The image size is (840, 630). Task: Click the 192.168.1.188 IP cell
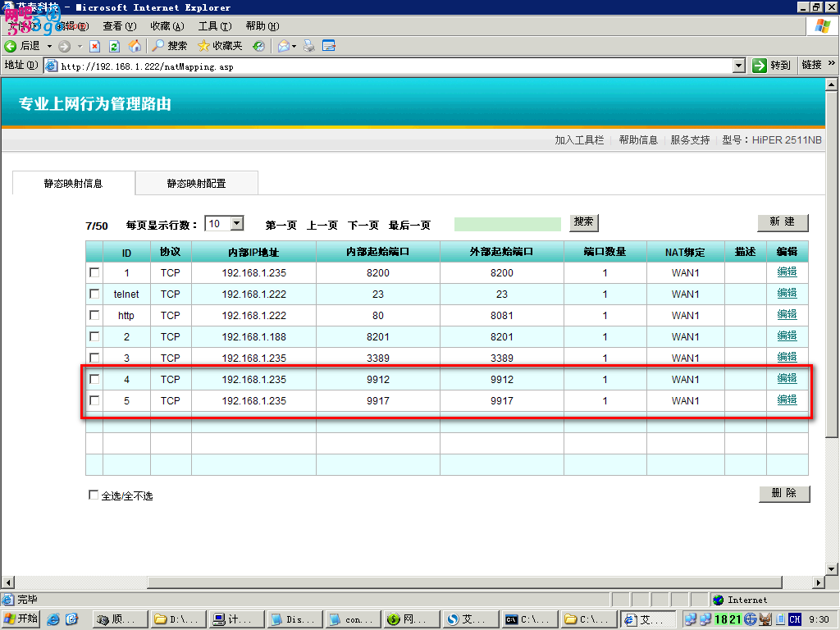click(254, 337)
